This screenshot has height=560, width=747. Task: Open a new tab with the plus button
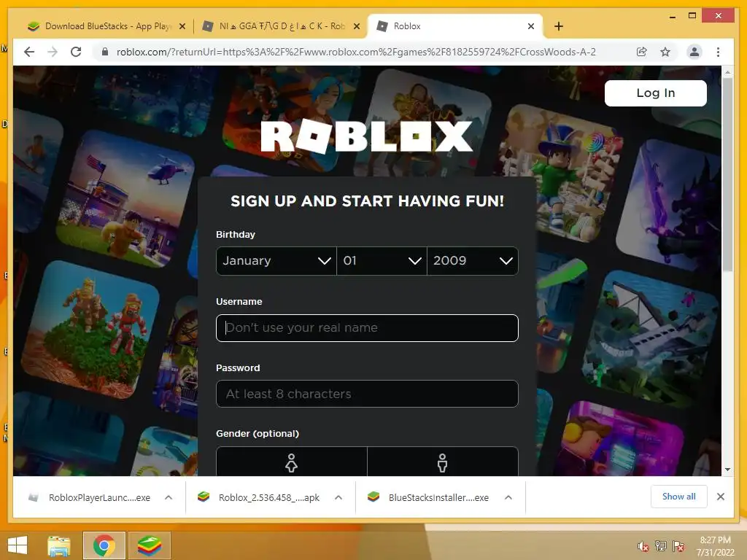[559, 26]
